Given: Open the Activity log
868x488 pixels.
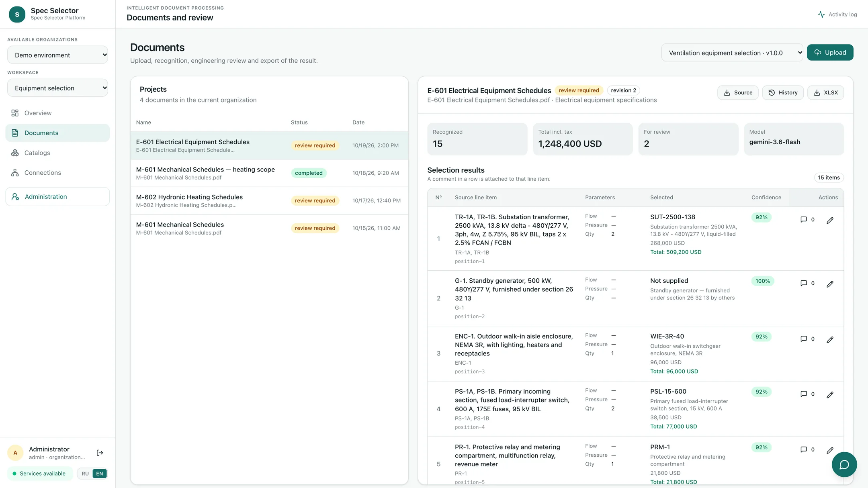Looking at the screenshot, I should click(x=837, y=14).
